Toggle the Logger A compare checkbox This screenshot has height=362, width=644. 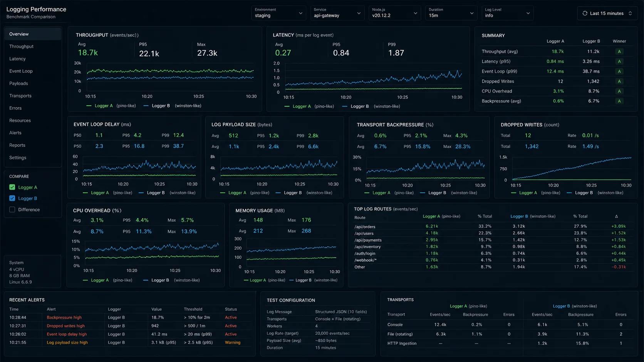[x=12, y=187]
